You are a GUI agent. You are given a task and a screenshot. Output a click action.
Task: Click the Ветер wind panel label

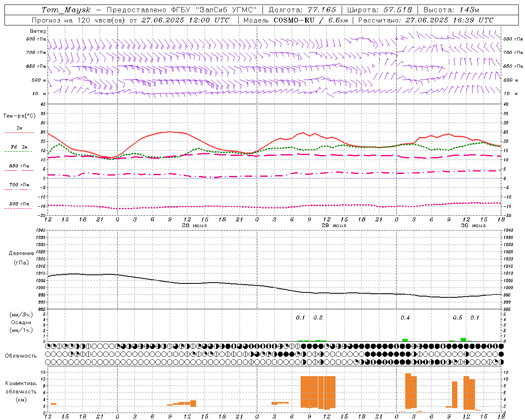[x=38, y=31]
